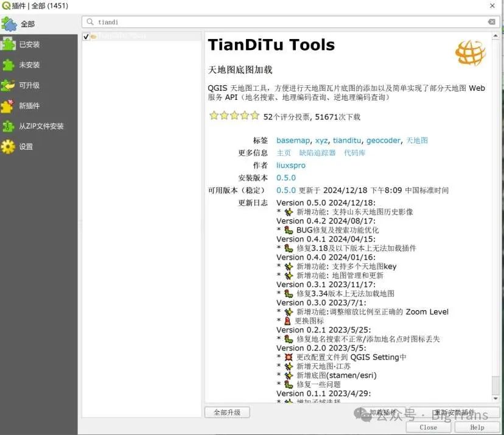Show the 新插件 (New plugins) tab
This screenshot has height=435, width=504.
coord(38,106)
